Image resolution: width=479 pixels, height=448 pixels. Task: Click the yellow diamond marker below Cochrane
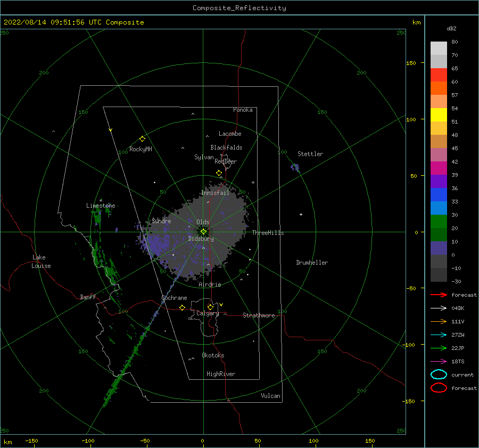pos(182,308)
